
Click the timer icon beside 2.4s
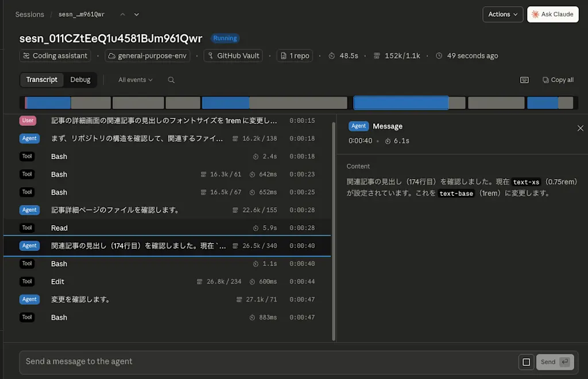point(256,157)
